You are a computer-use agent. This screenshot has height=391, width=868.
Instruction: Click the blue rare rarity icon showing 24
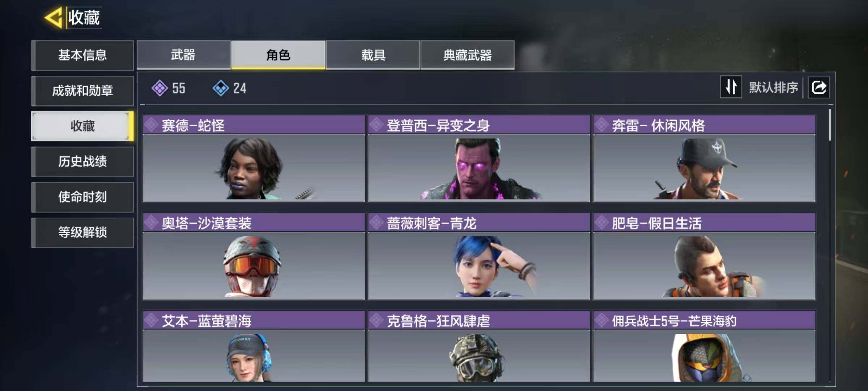221,88
